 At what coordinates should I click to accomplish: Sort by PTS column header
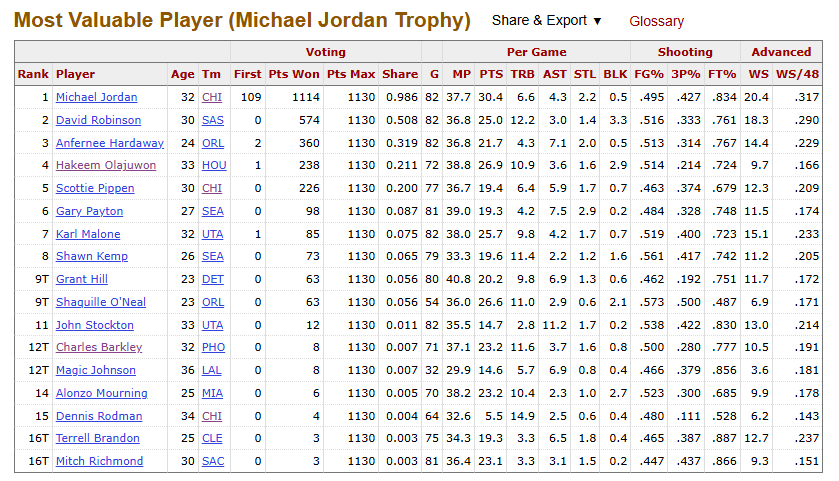pyautogui.click(x=491, y=74)
